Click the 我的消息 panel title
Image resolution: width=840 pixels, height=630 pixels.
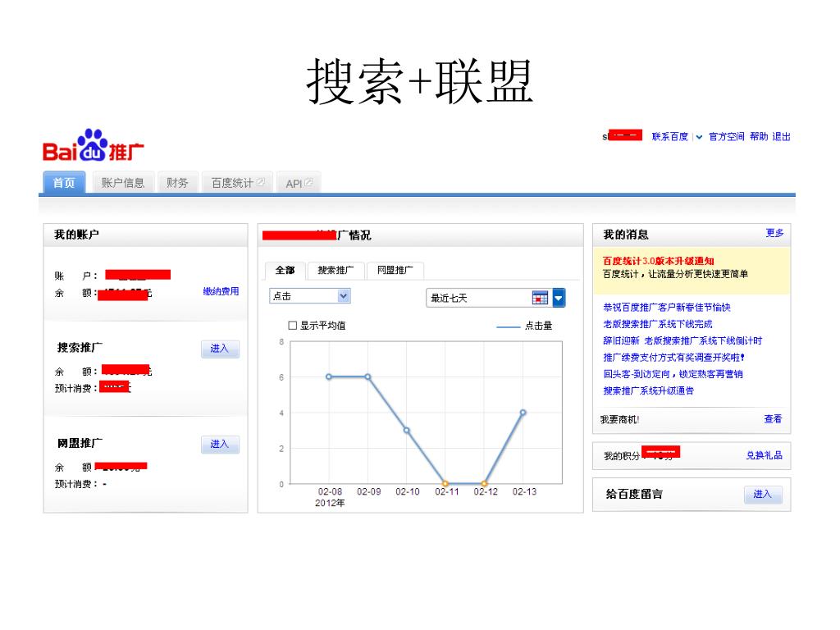point(626,235)
